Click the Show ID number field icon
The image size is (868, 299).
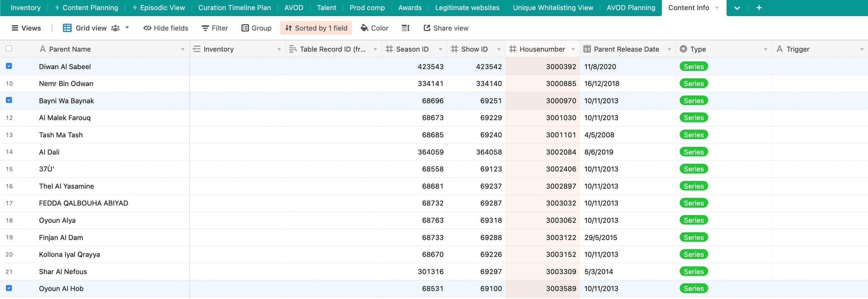[x=454, y=49]
